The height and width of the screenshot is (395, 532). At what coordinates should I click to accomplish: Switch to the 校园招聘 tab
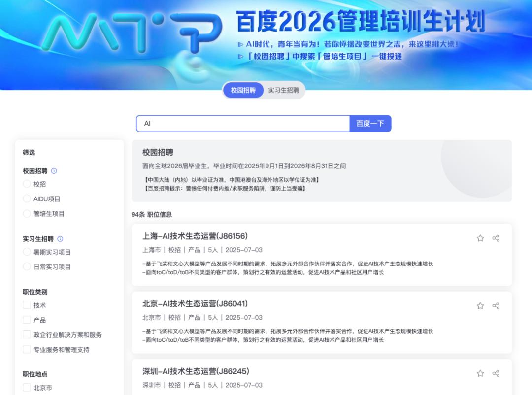point(243,90)
